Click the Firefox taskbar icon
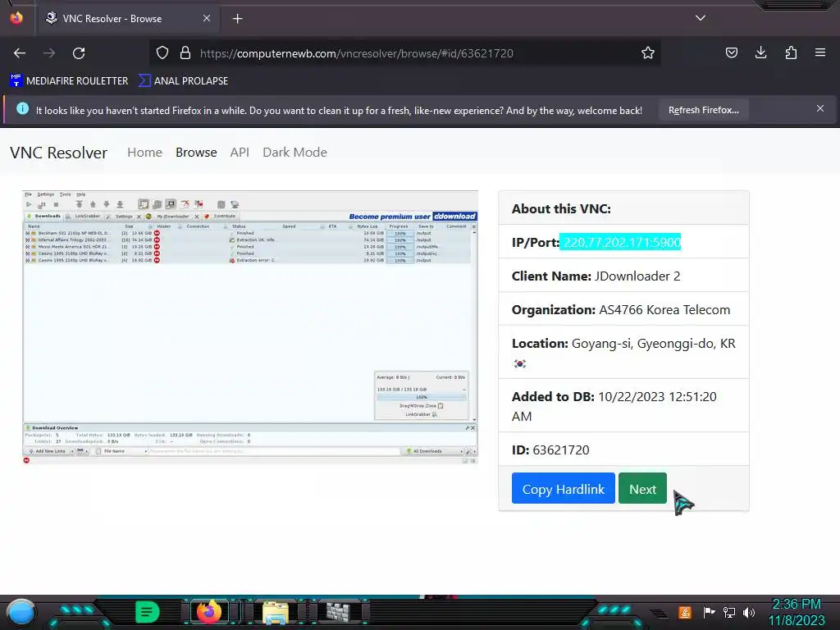 coord(209,612)
